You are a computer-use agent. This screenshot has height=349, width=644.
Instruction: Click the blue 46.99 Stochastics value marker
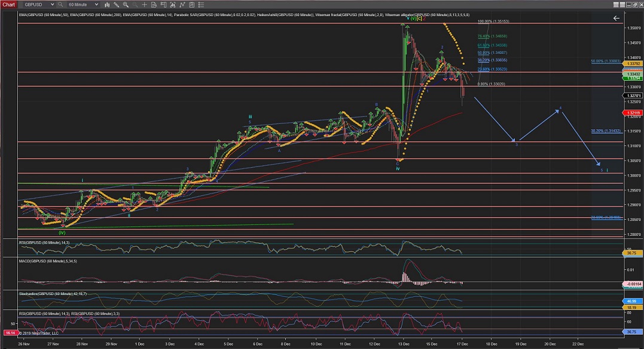tap(633, 301)
